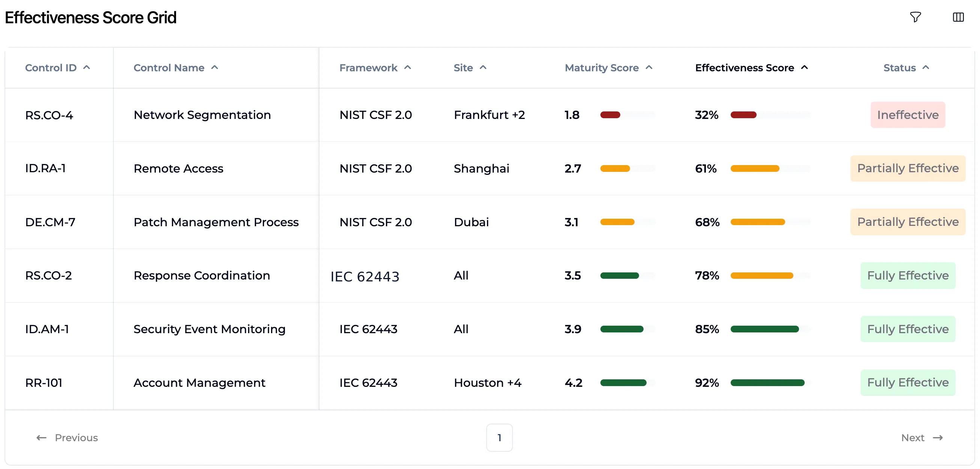Click Fully Effective badge for Response Coordination
Viewport: 980px width, 469px height.
(x=908, y=275)
